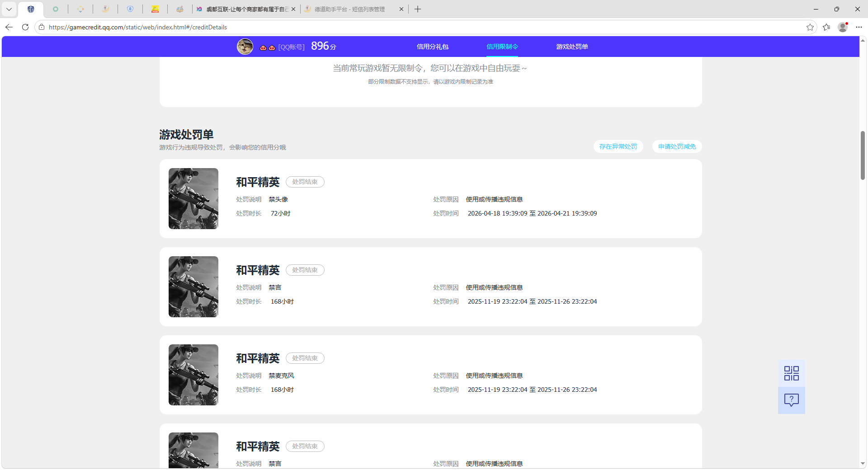Screen dimensions: 868x470
Task: Reload the current page
Action: click(25, 27)
